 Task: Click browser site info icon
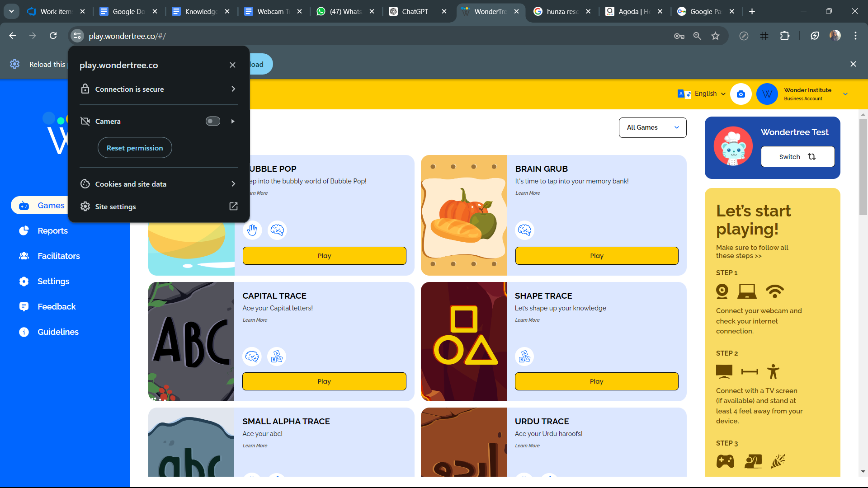[77, 36]
